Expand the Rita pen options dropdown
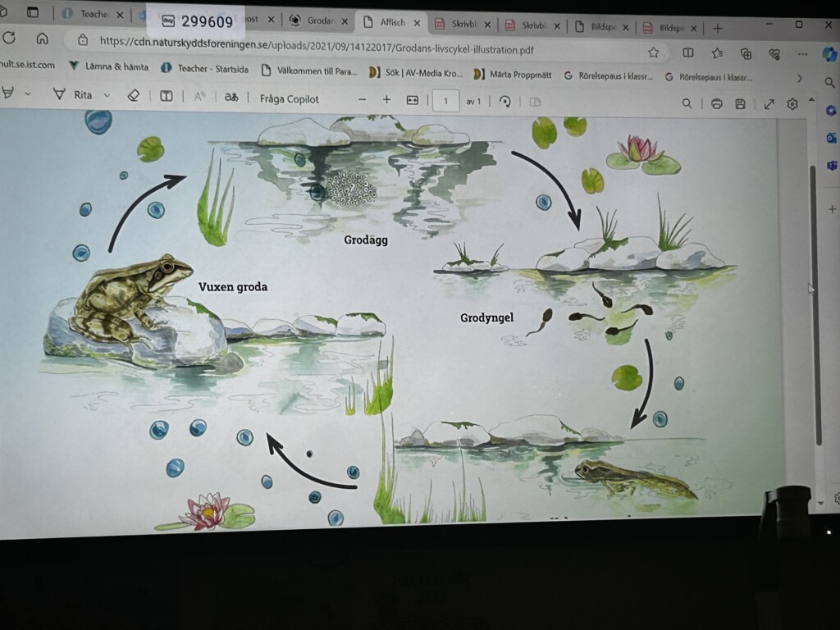The image size is (840, 630). pos(107,95)
